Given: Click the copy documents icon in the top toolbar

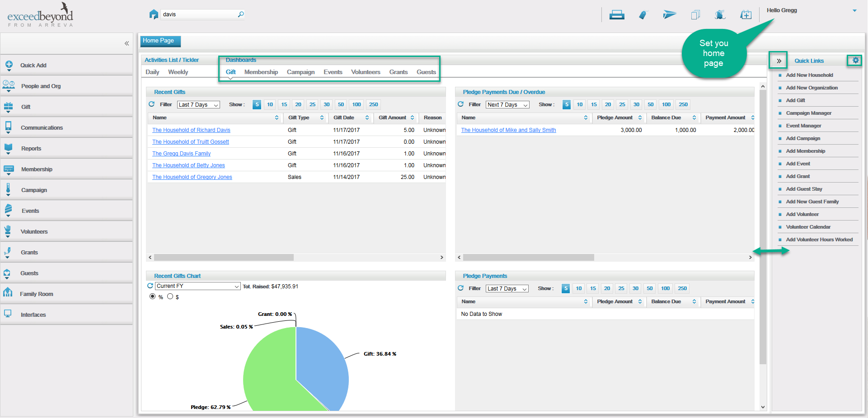Looking at the screenshot, I should click(x=695, y=15).
